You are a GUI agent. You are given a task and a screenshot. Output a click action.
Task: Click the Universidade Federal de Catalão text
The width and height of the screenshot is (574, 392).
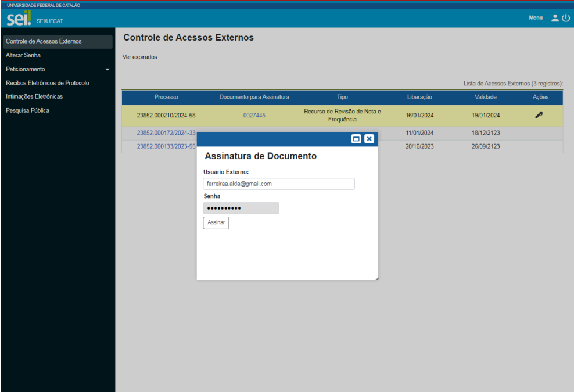tap(44, 5)
